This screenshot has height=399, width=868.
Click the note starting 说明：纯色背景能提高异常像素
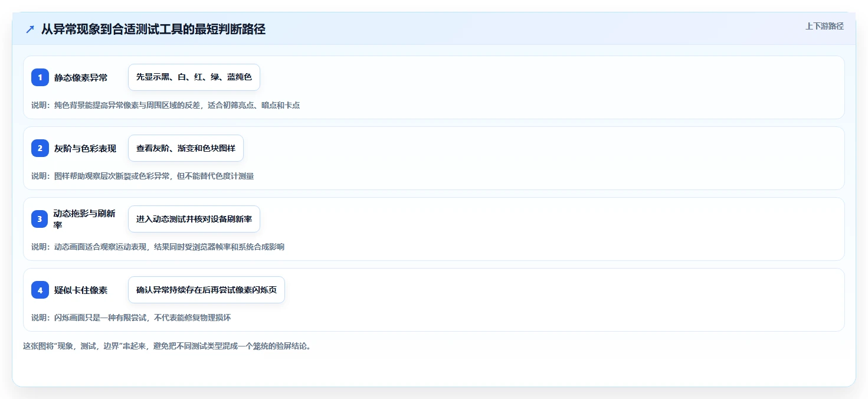[165, 105]
